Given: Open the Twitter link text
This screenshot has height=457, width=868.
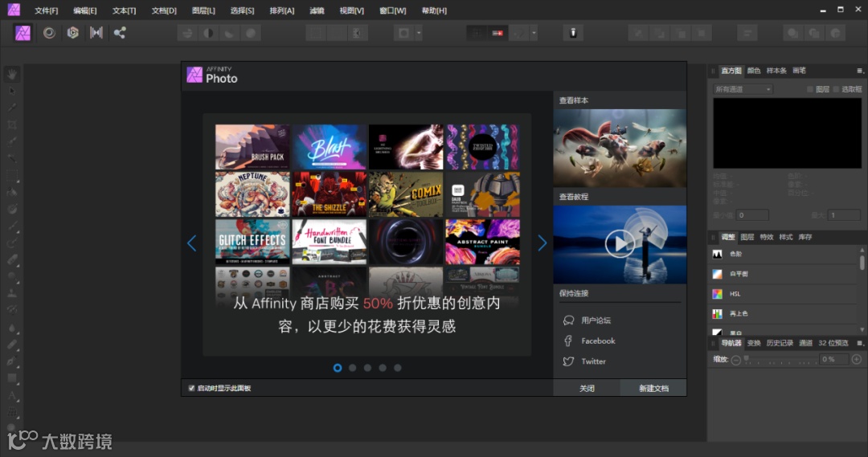Looking at the screenshot, I should coord(593,361).
